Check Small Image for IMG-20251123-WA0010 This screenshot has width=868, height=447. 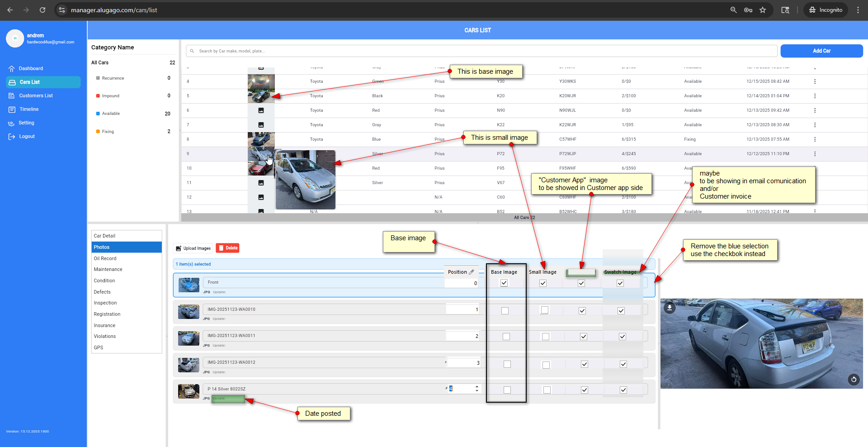545,310
